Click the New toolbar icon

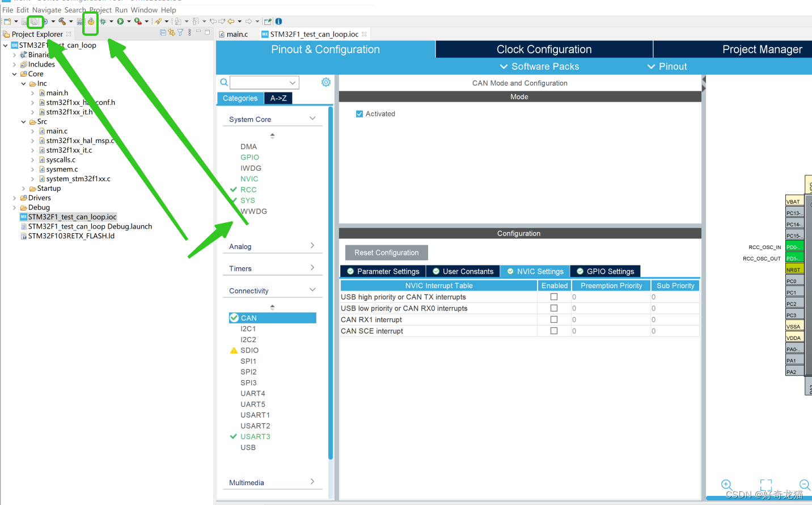click(7, 22)
